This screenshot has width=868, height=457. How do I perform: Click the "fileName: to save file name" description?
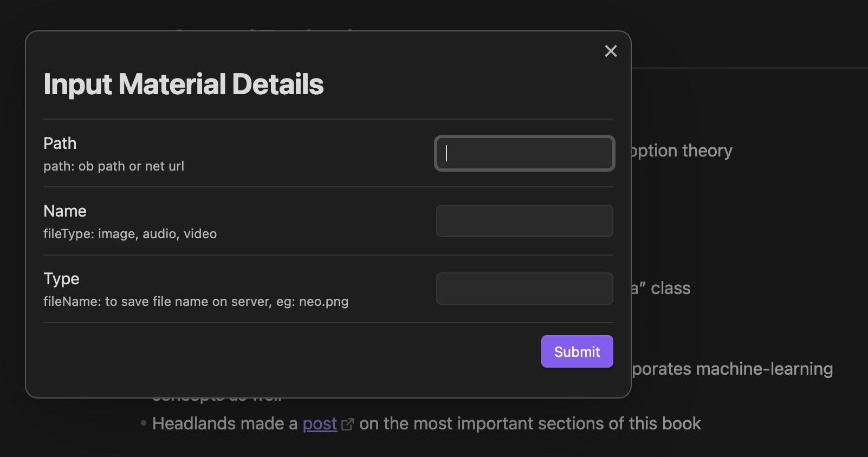point(196,302)
